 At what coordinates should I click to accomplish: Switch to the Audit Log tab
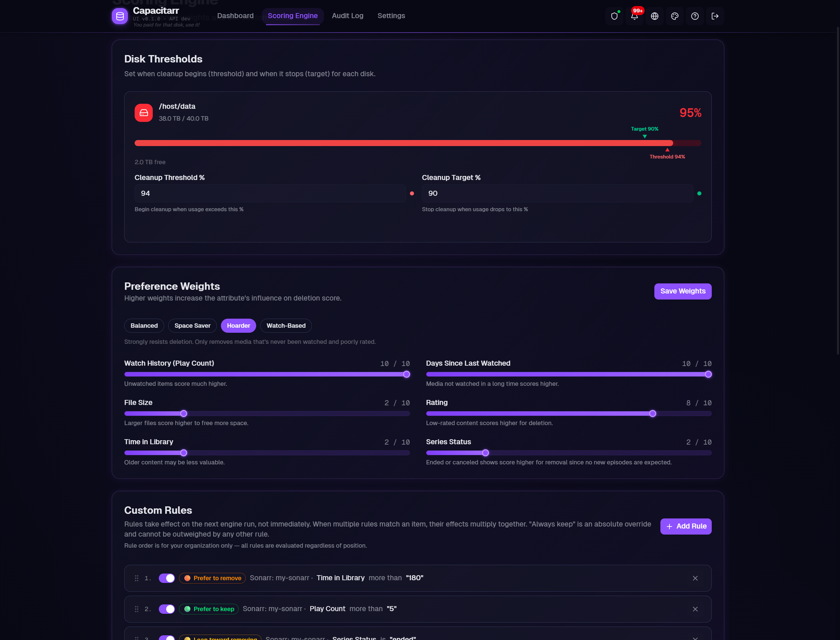pyautogui.click(x=347, y=16)
